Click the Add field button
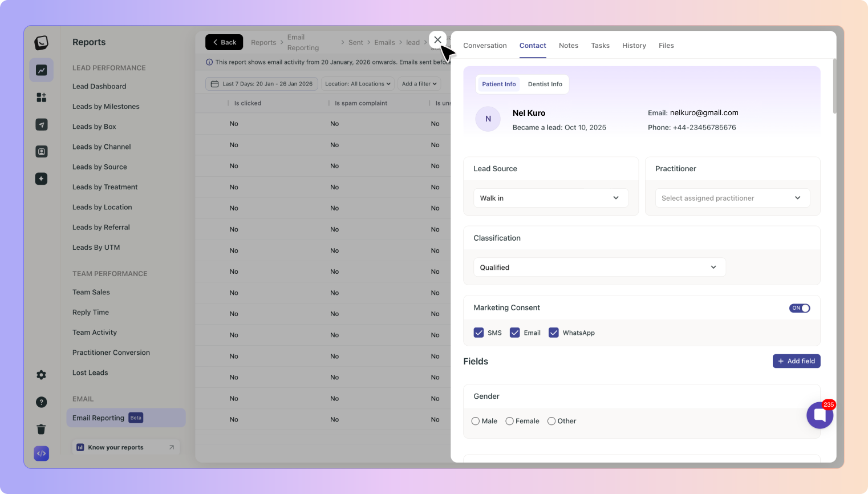The image size is (868, 494). 796,361
